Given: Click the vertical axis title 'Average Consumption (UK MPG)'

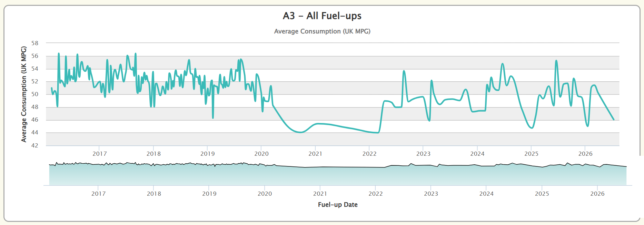Looking at the screenshot, I should pos(24,94).
